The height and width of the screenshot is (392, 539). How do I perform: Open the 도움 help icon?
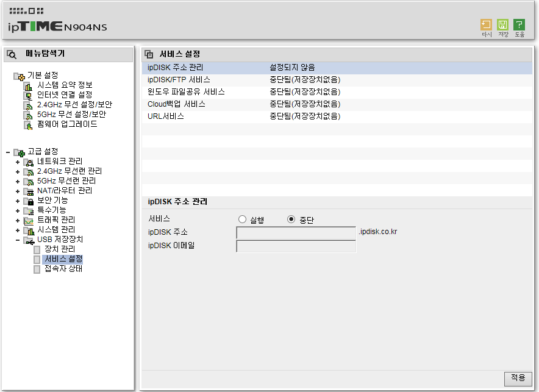coord(519,25)
